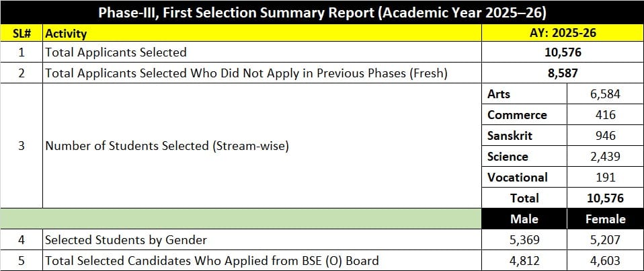
Task: Select the Male column header
Action: click(524, 219)
